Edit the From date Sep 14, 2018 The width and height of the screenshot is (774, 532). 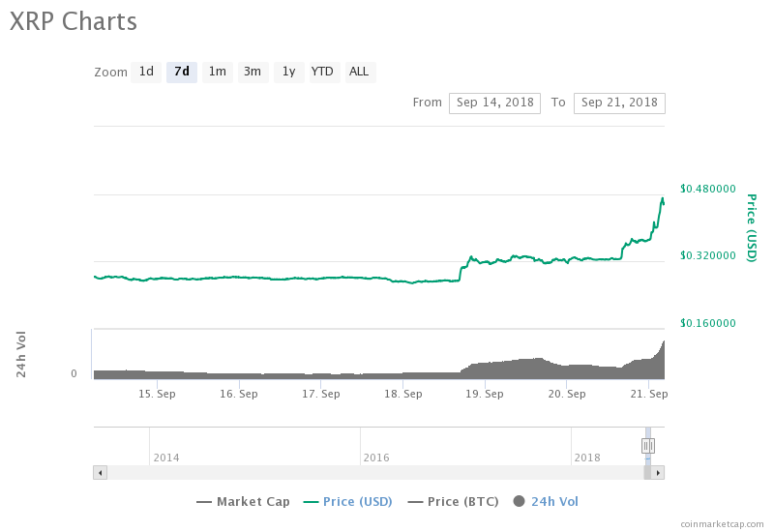click(494, 103)
